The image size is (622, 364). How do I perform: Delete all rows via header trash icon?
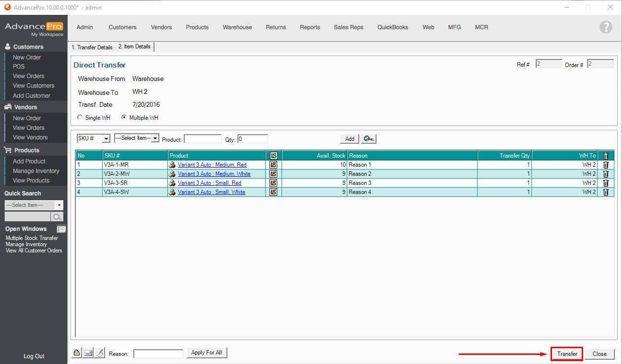click(x=606, y=156)
